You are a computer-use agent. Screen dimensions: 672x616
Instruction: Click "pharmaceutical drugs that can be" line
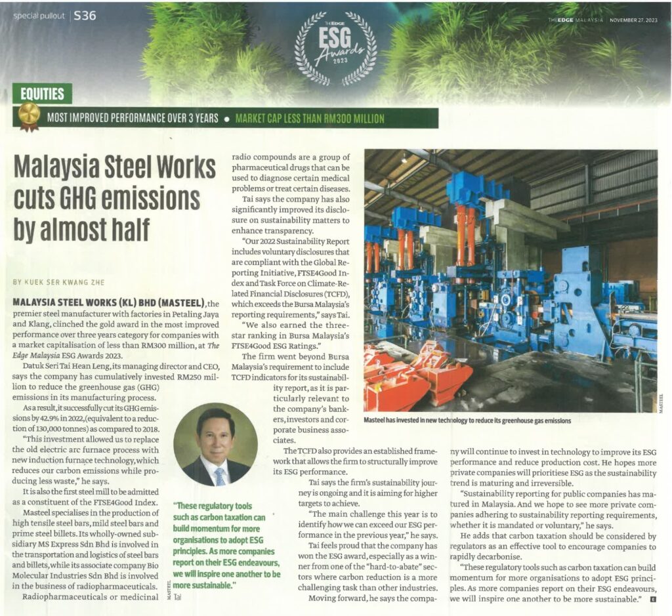291,167
